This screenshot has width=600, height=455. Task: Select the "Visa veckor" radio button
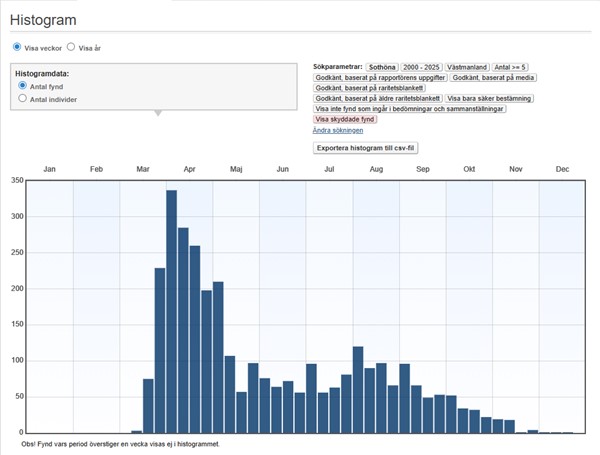click(x=17, y=47)
